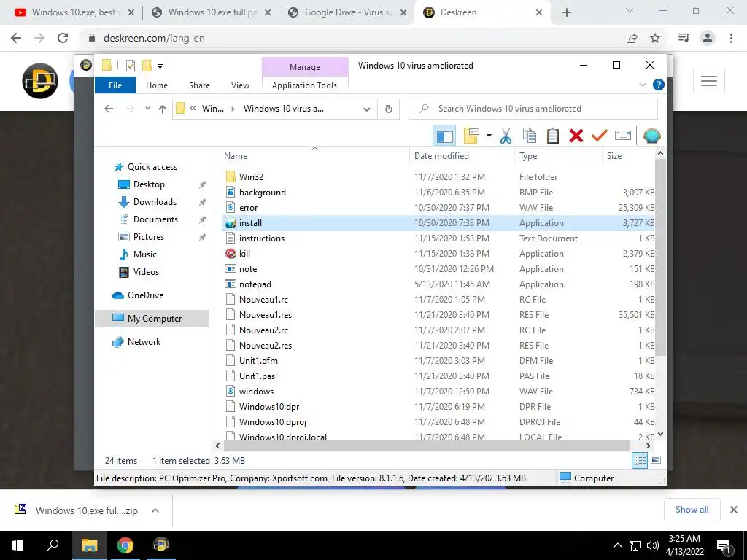The width and height of the screenshot is (747, 560).
Task: Click the Copy icon in Explorer toolbar
Action: [x=530, y=136]
